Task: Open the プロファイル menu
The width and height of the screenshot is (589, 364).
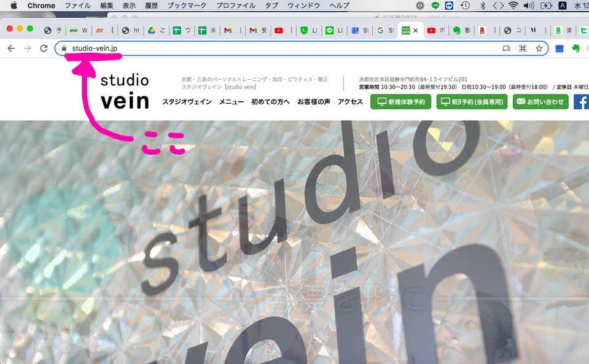Action: coord(236,6)
